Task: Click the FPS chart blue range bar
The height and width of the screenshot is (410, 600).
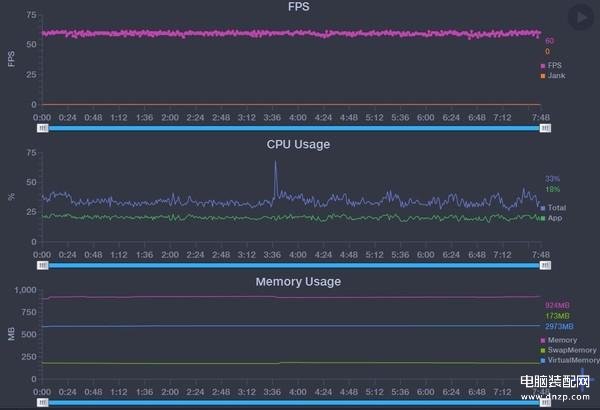Action: (x=294, y=128)
